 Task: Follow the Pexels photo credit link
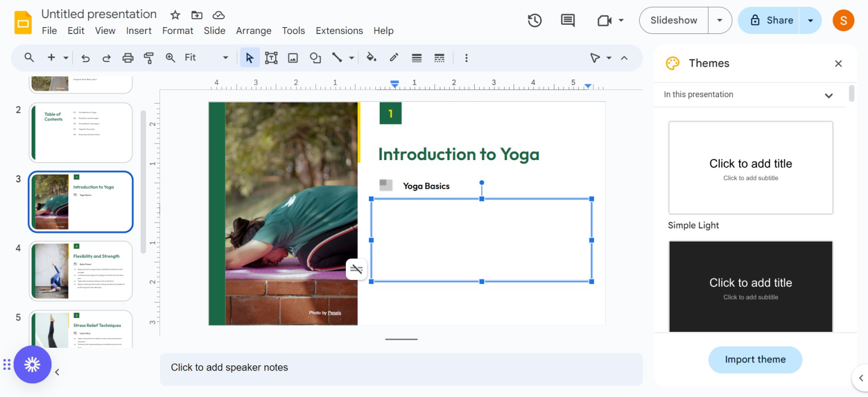tap(335, 313)
